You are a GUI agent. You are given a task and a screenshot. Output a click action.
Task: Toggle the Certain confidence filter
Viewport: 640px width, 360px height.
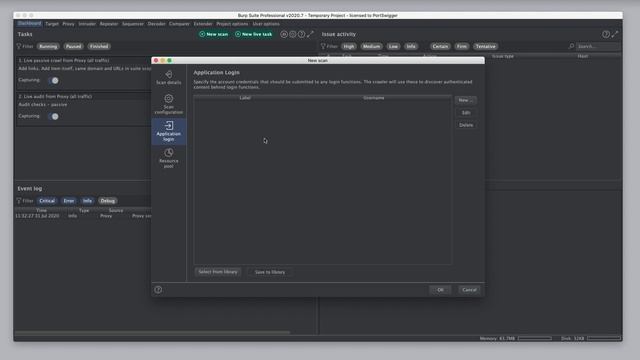pos(440,47)
